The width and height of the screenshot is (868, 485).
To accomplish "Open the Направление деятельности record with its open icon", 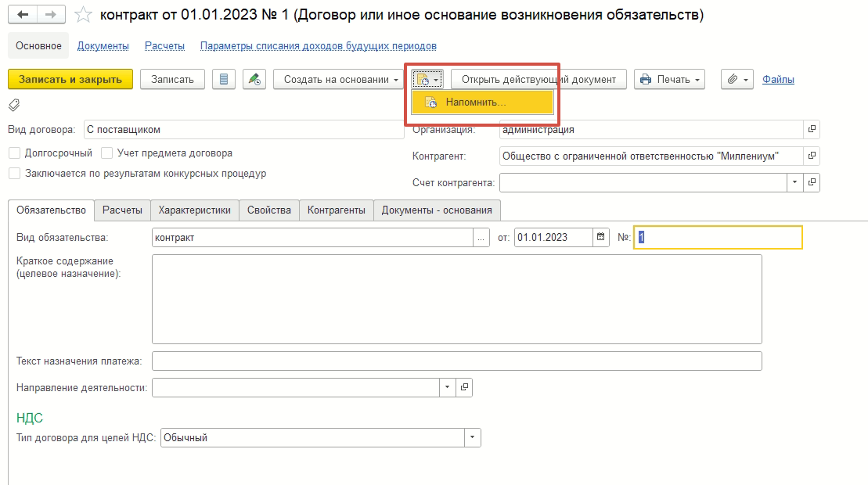I will click(464, 387).
